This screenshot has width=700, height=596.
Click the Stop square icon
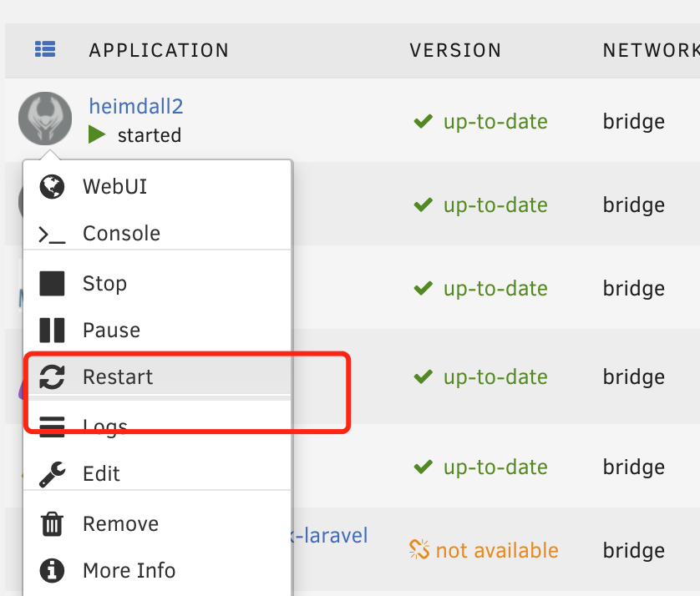[52, 284]
